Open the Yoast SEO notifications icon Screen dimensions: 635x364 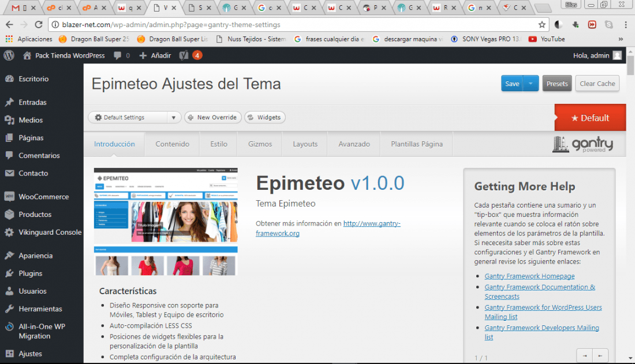click(x=184, y=55)
